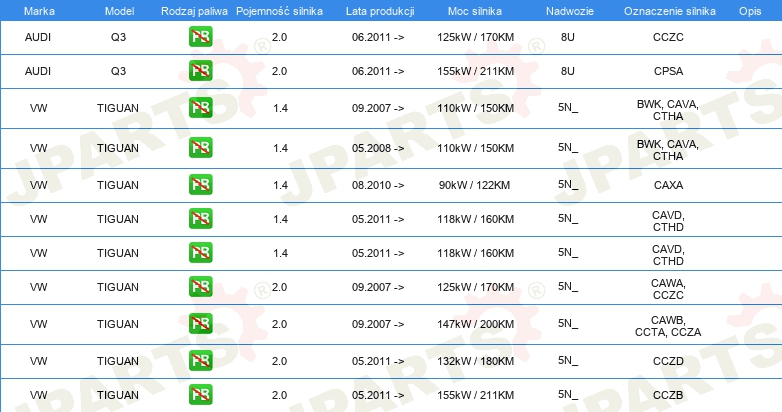782x412 pixels.
Task: Click VW in the 132kW / 180KM row
Action: coord(38,361)
